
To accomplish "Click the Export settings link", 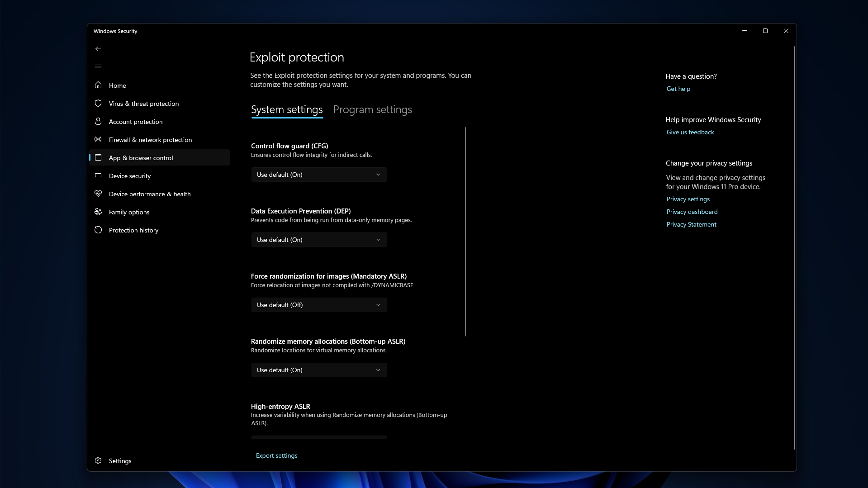I will coord(277,455).
